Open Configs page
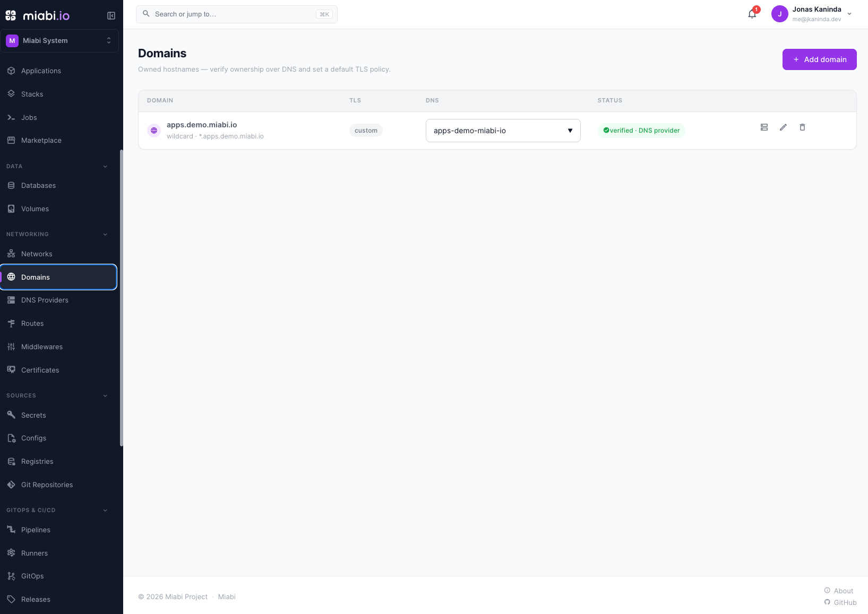 (58, 438)
